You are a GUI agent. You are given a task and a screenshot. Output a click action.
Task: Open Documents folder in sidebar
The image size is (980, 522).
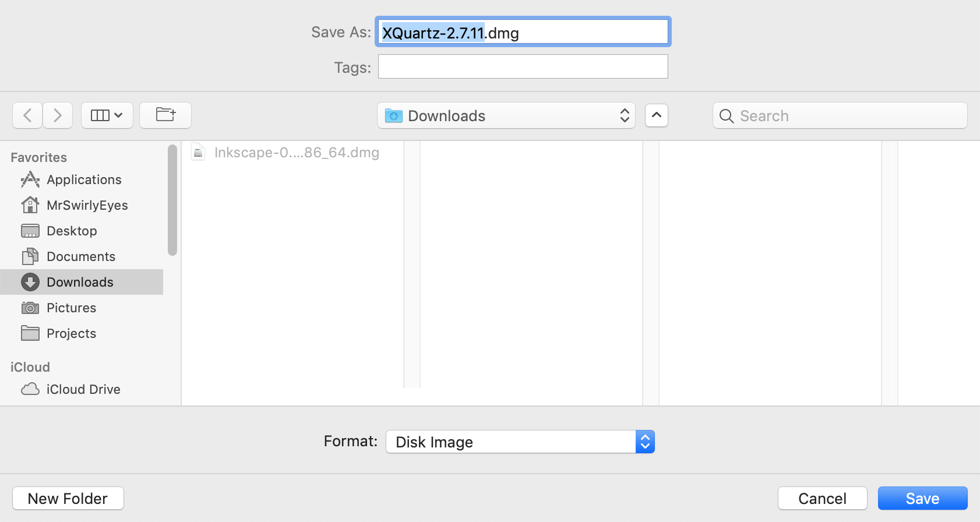pos(81,257)
